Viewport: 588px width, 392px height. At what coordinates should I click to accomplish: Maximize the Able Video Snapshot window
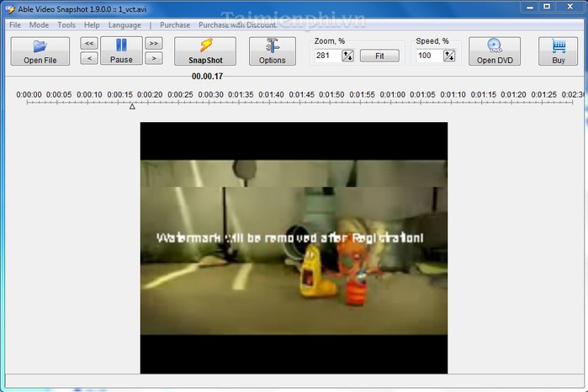(x=547, y=7)
